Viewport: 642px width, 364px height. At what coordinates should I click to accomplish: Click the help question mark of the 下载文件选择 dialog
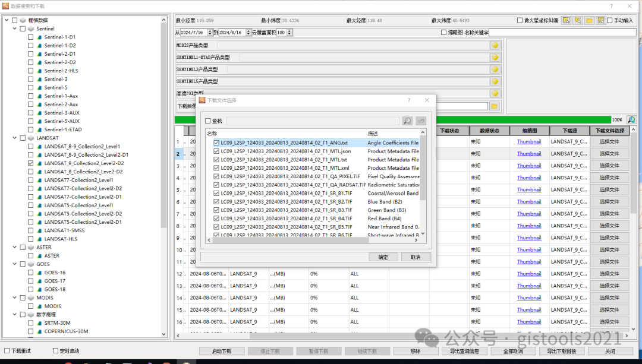click(408, 100)
